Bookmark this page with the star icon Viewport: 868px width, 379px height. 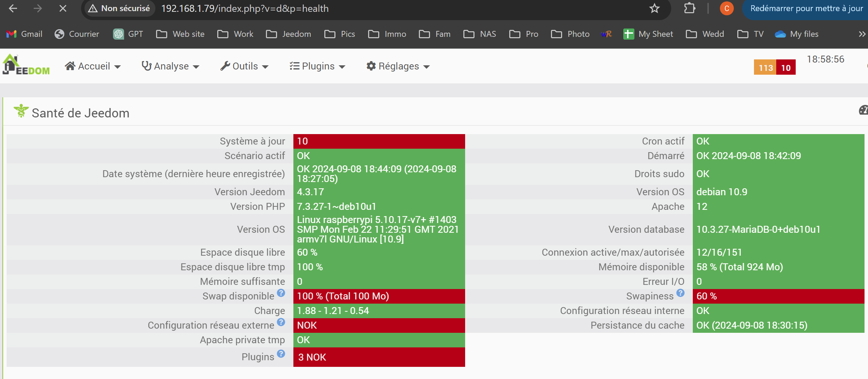[654, 8]
